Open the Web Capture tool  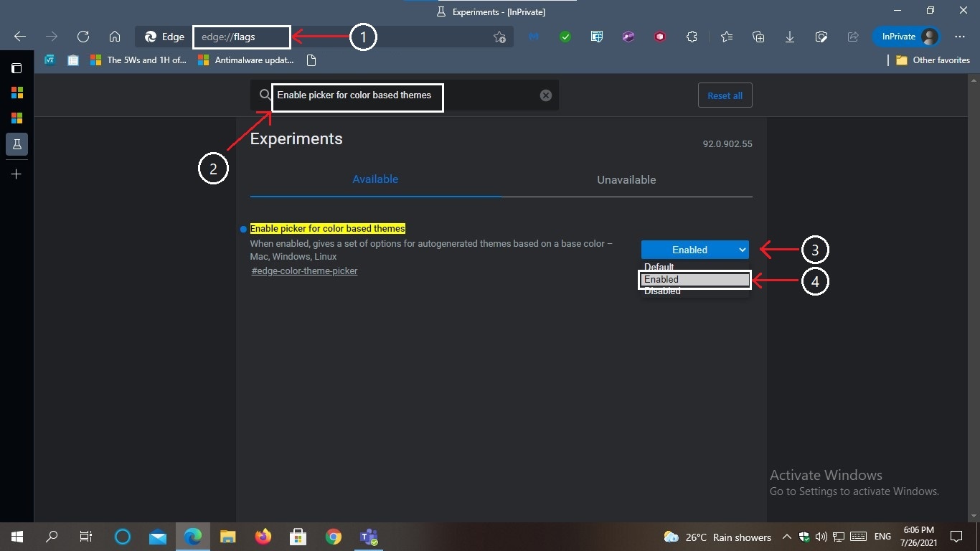821,37
